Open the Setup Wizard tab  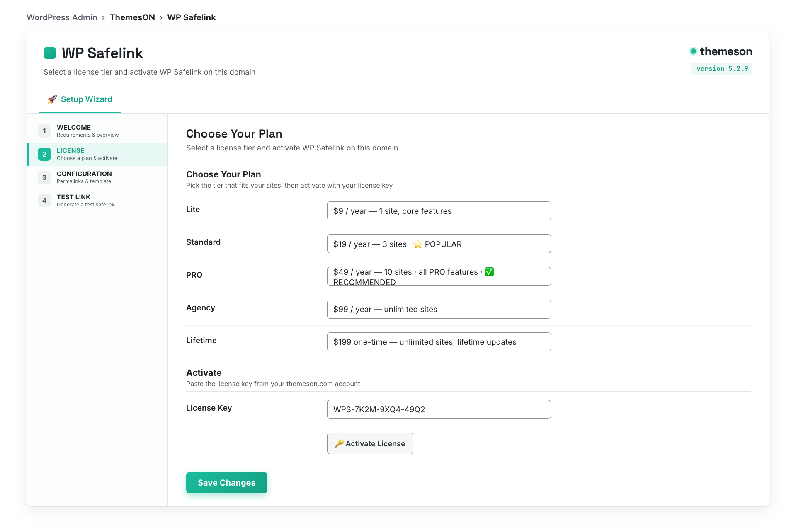pyautogui.click(x=80, y=99)
